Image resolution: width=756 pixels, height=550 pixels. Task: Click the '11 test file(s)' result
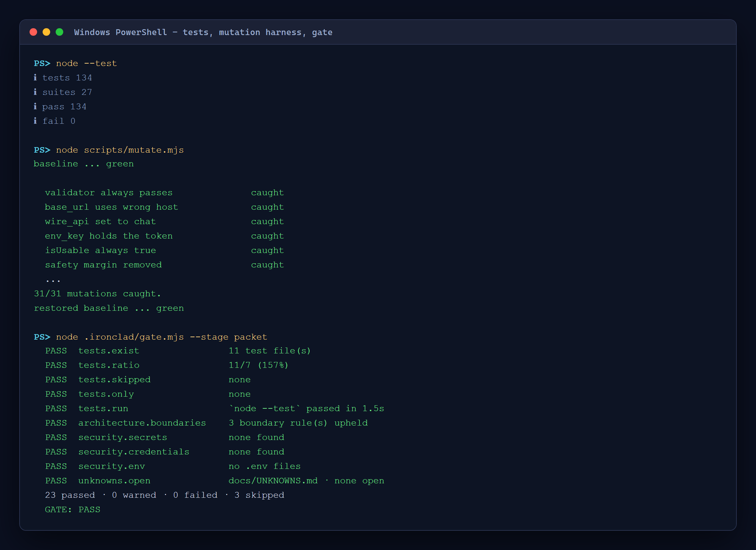(270, 351)
